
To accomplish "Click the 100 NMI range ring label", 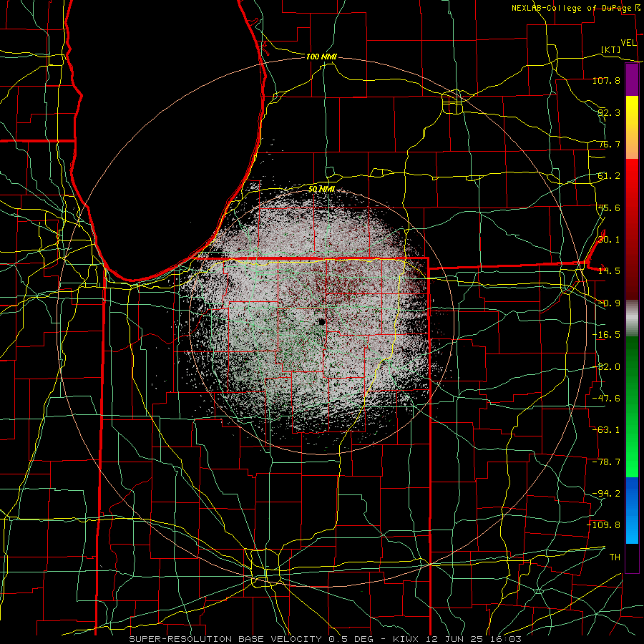I will pos(321,57).
